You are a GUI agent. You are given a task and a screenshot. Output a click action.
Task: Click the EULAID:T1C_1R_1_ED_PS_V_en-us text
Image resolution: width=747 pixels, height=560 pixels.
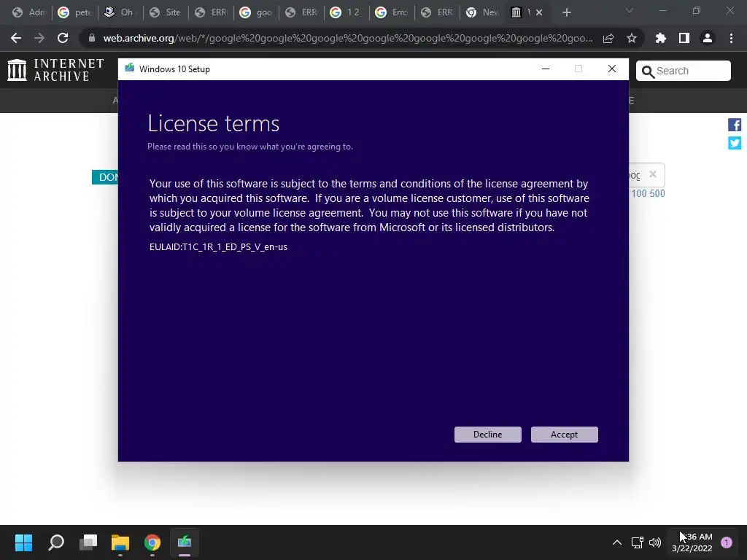(218, 247)
